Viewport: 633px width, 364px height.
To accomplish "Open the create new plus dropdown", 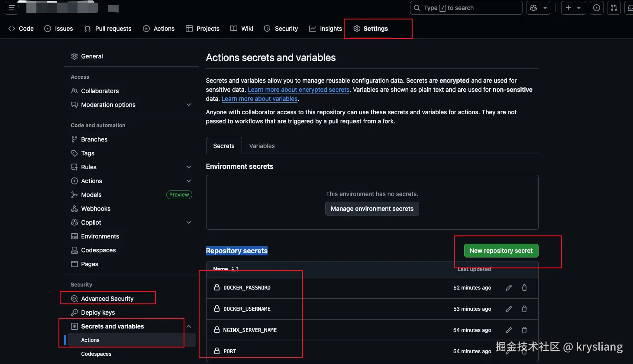I will tap(573, 8).
